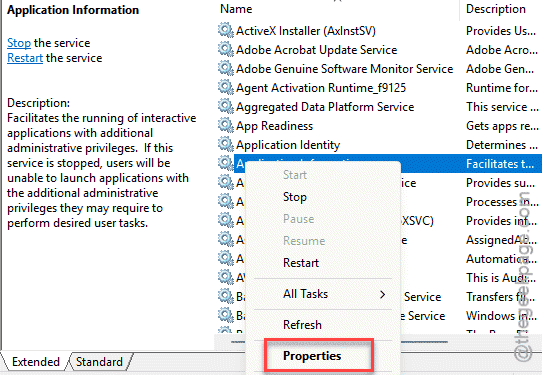Choose Restart in the context menu

point(301,263)
